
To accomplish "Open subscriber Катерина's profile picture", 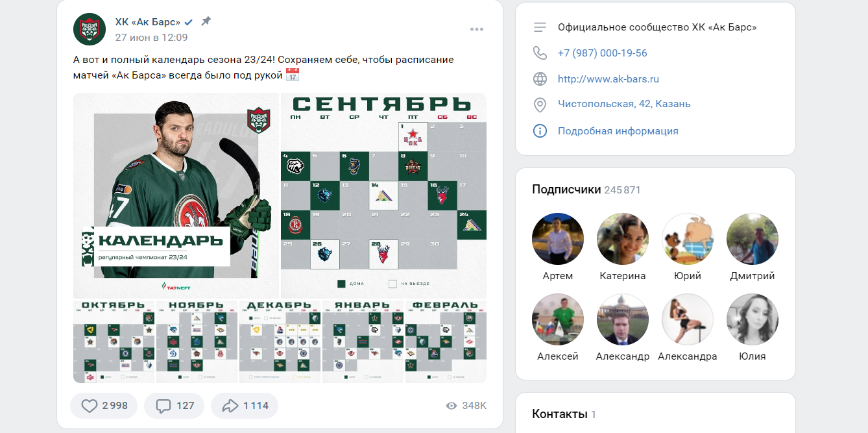I will click(623, 239).
